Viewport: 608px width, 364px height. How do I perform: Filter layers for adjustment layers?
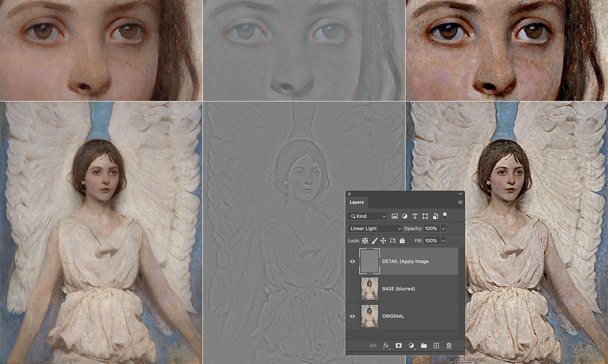[x=404, y=216]
